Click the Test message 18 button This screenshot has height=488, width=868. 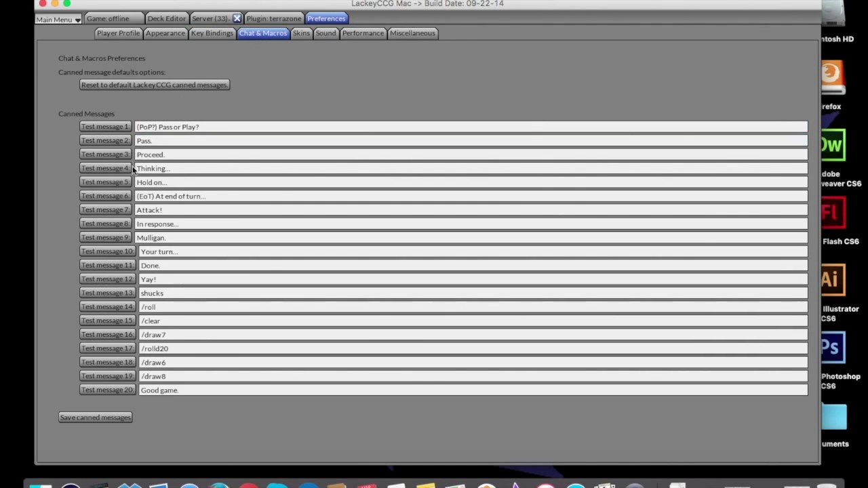[x=107, y=363]
